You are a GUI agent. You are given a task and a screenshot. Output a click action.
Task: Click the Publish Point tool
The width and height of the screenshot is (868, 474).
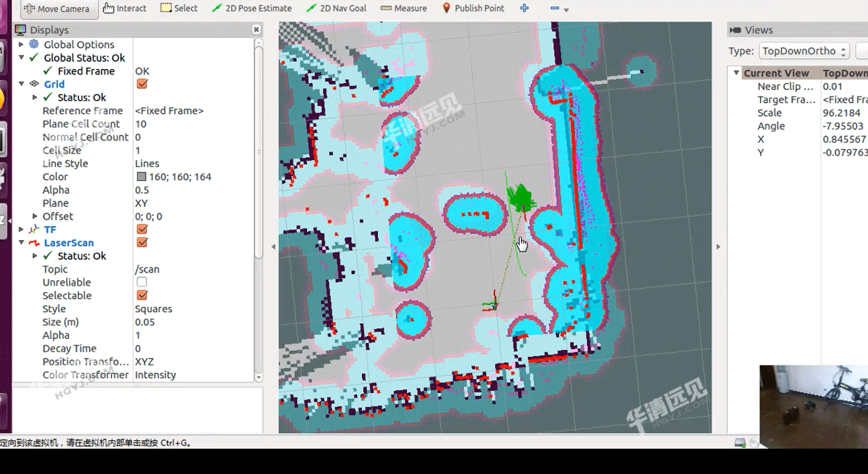(473, 8)
